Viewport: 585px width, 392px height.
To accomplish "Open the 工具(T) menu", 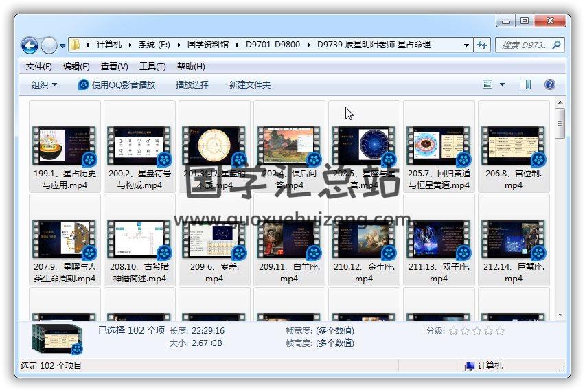I will point(152,66).
